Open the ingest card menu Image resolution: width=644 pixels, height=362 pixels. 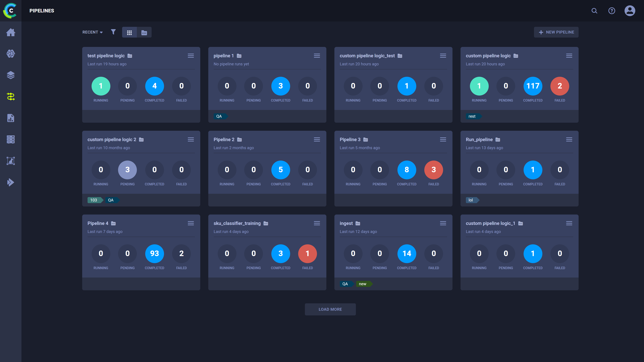(x=443, y=223)
